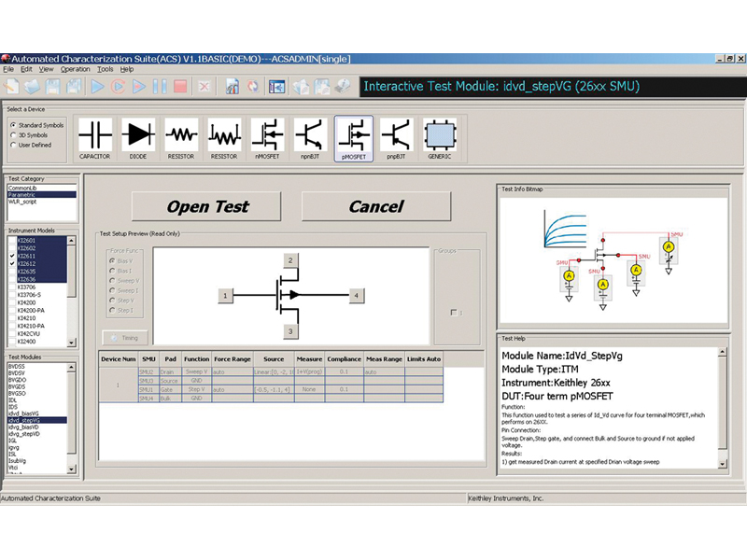The image size is (747, 560).
Task: Click the pnpBJT device symbol
Action: pos(396,135)
